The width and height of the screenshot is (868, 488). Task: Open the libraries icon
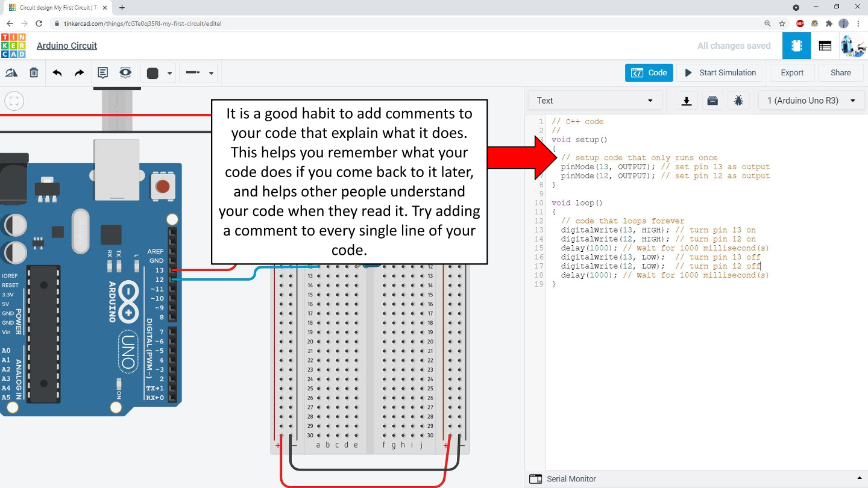[712, 101]
